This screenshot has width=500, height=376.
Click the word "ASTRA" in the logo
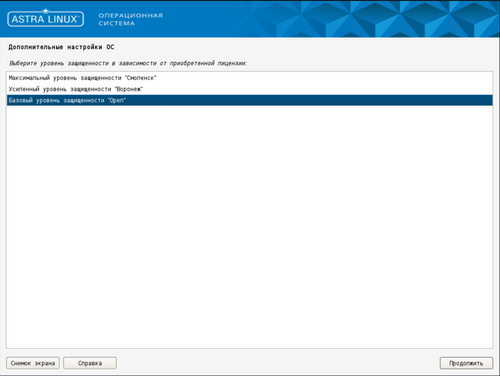point(28,19)
